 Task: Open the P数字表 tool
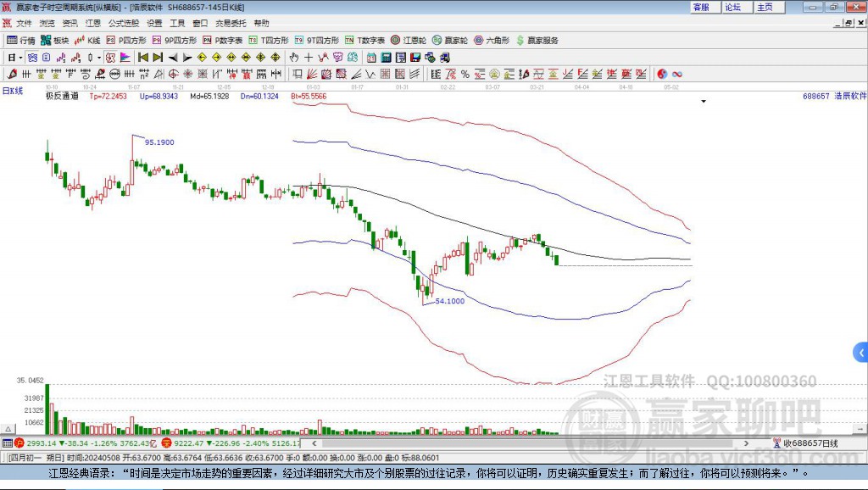(x=223, y=41)
